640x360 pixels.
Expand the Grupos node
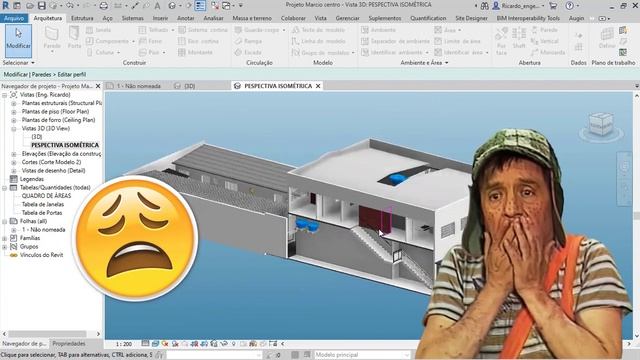4,247
